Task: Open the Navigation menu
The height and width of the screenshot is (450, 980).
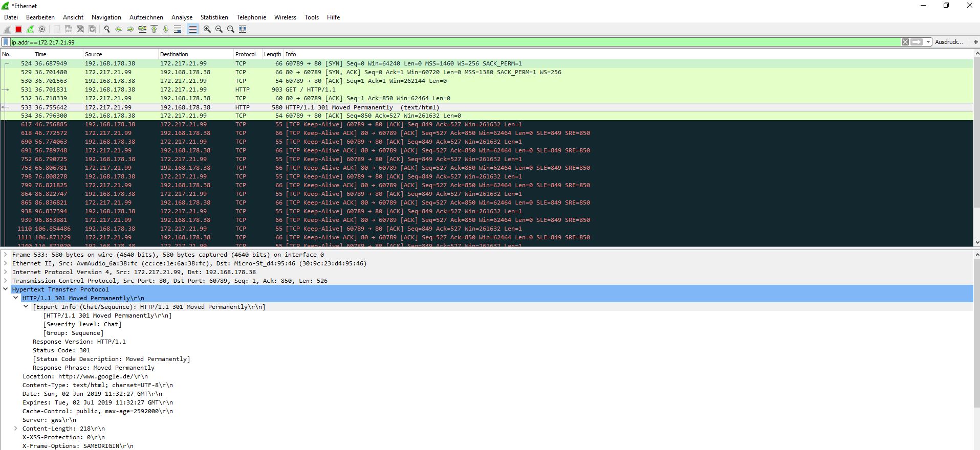Action: (x=106, y=17)
